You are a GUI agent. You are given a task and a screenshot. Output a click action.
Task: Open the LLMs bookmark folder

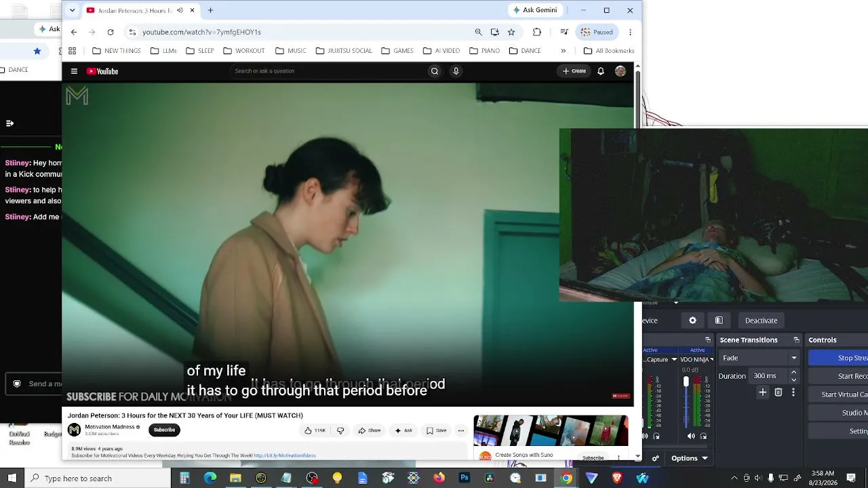163,51
